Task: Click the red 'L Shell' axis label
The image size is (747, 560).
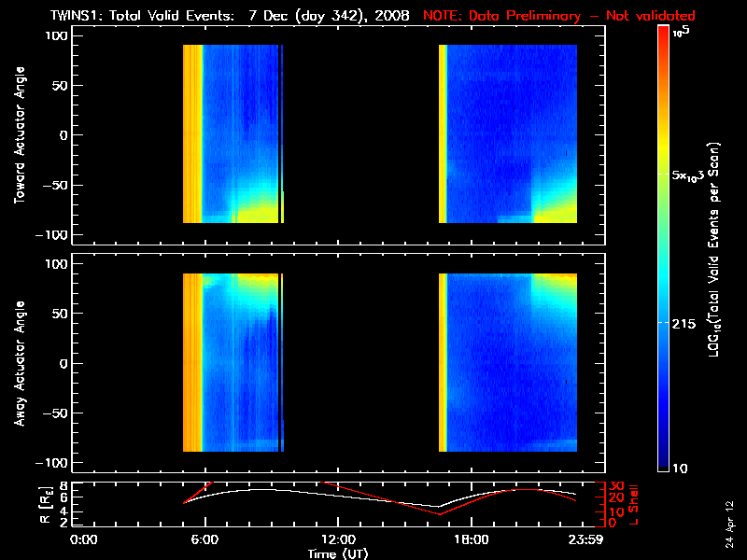Action: click(x=635, y=502)
